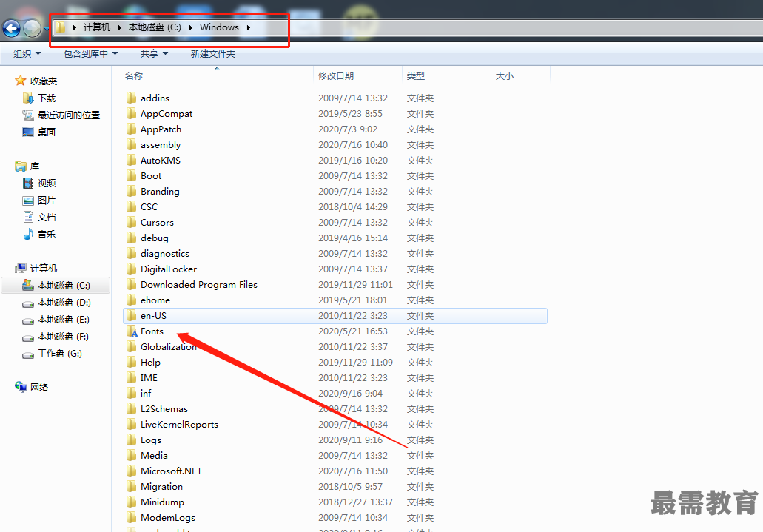This screenshot has width=763, height=532.
Task: Open the 共享 dropdown menu
Action: click(154, 53)
